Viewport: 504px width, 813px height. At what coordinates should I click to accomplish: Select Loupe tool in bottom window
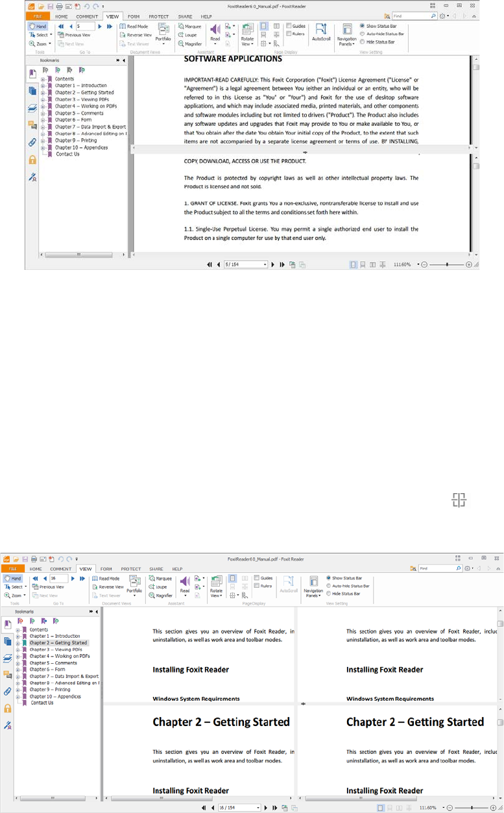159,587
